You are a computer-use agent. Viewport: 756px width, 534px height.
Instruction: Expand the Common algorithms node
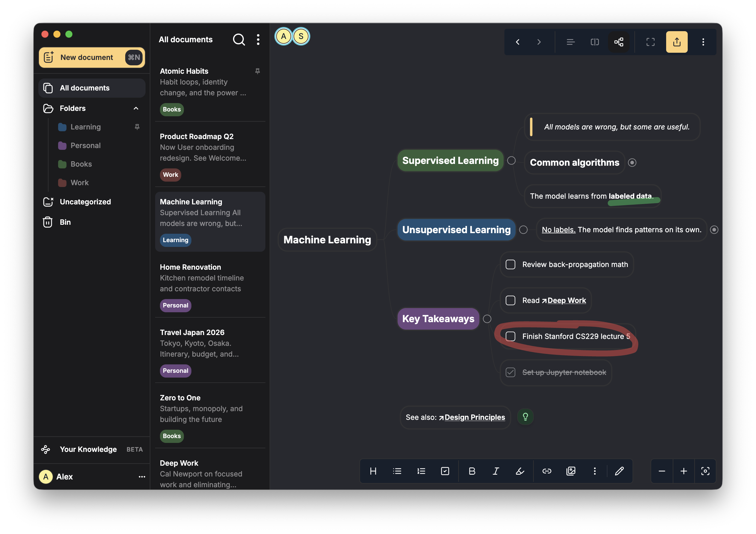632,162
